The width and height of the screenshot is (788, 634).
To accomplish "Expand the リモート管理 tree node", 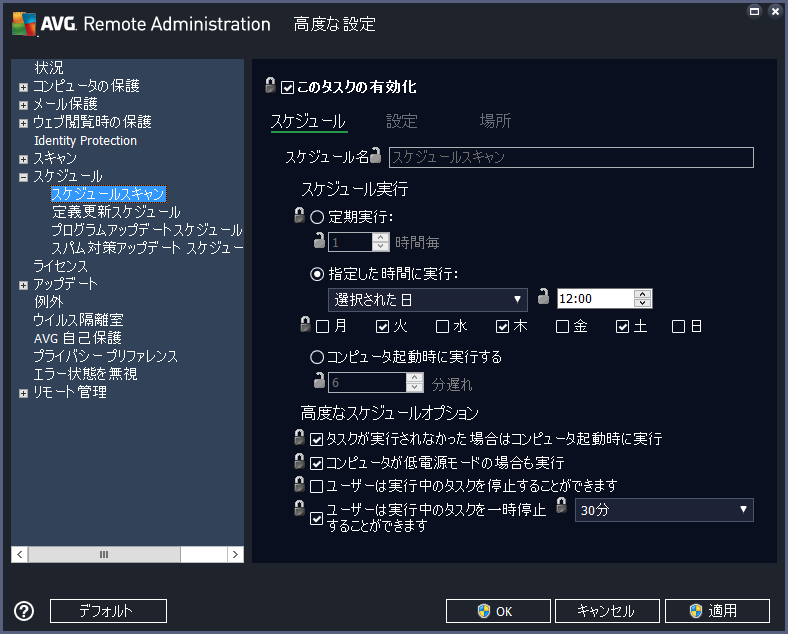I will pos(23,393).
